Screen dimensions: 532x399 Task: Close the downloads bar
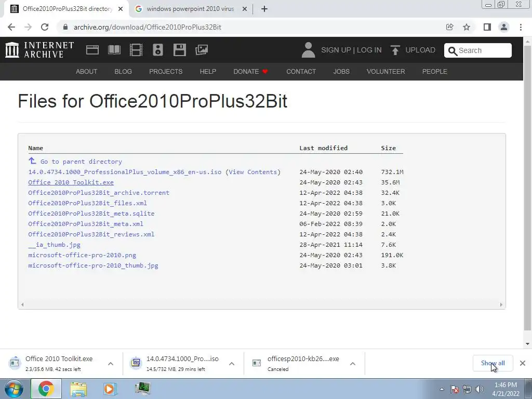pyautogui.click(x=523, y=363)
